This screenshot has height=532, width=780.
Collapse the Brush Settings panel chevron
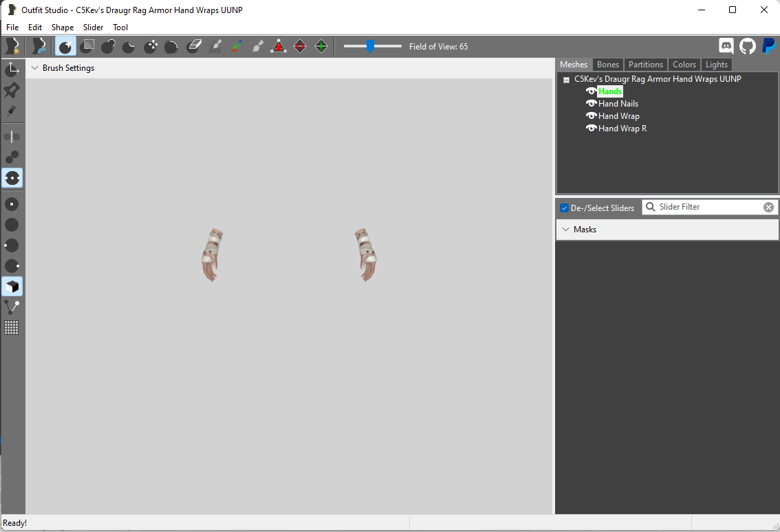pyautogui.click(x=35, y=67)
